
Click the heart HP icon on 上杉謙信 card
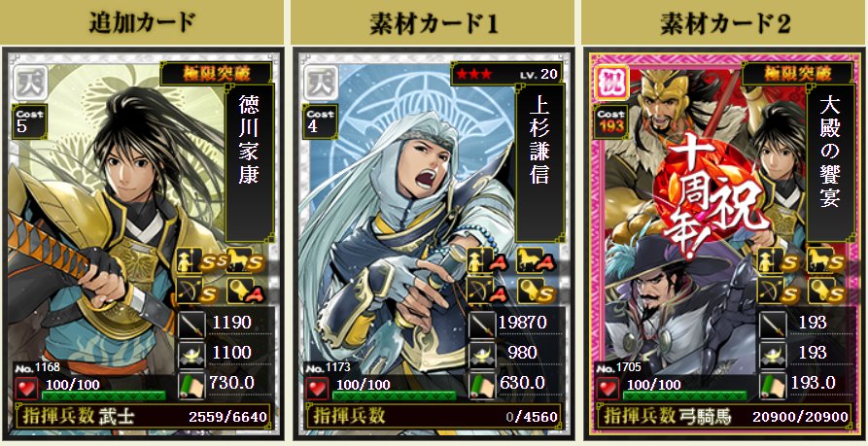pyautogui.click(x=317, y=388)
